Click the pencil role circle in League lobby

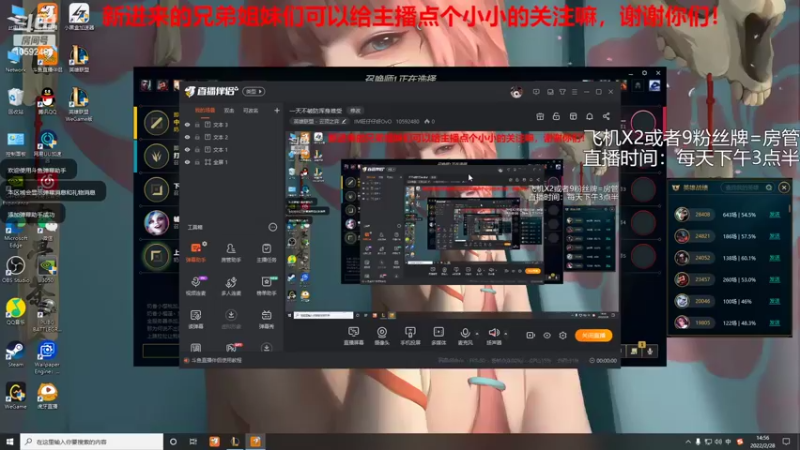coord(156,123)
